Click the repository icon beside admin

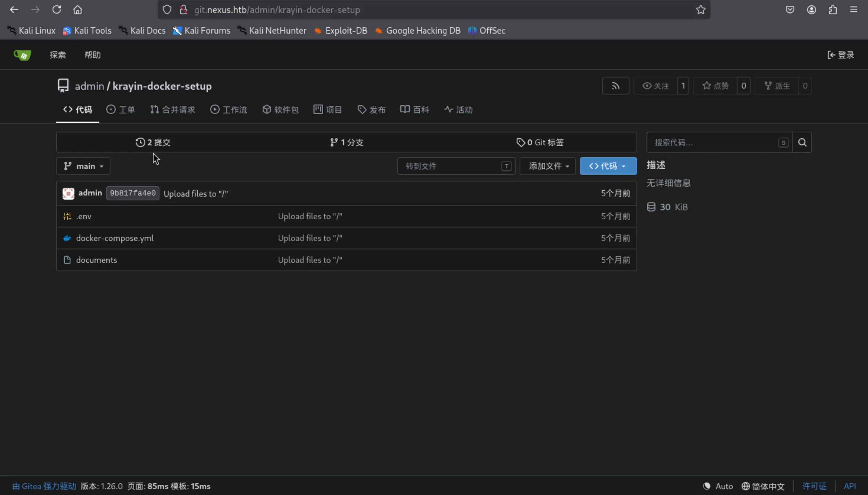coord(63,86)
